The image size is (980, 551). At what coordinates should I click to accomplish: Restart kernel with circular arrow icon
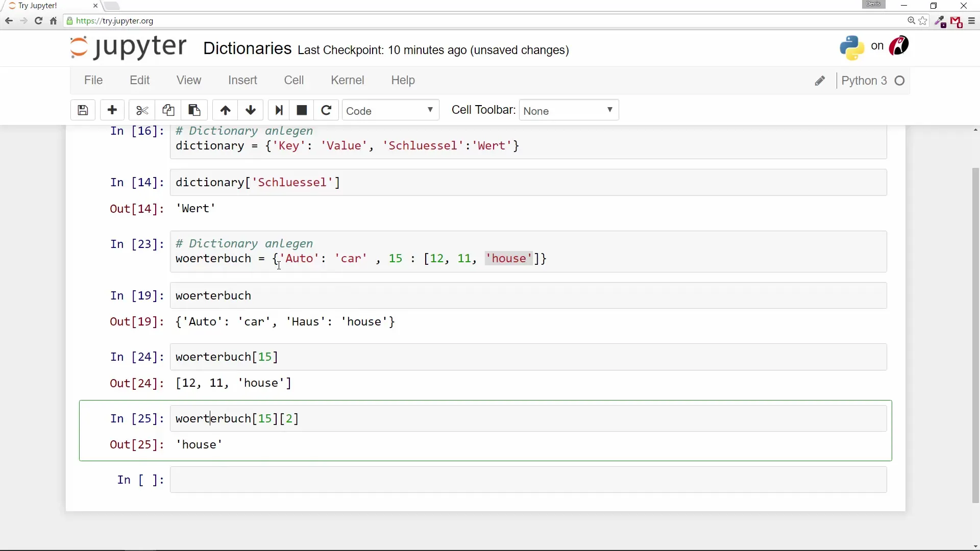coord(327,110)
